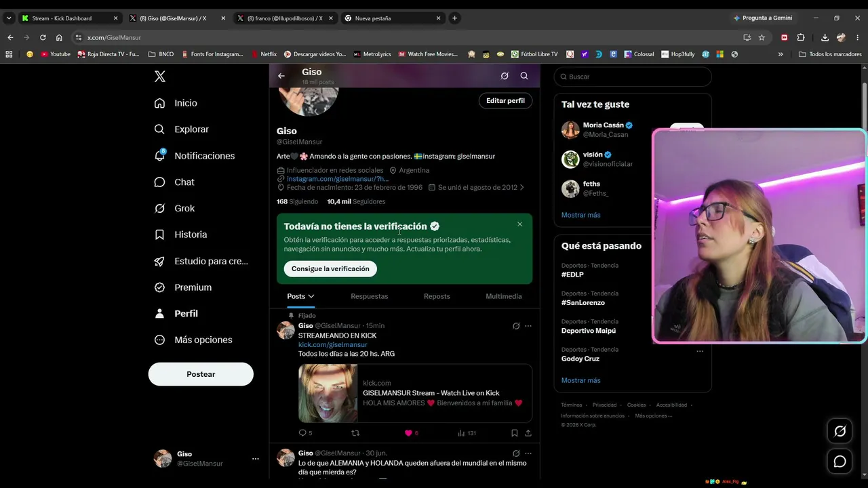Share the pinned post
The width and height of the screenshot is (868, 488).
528,433
